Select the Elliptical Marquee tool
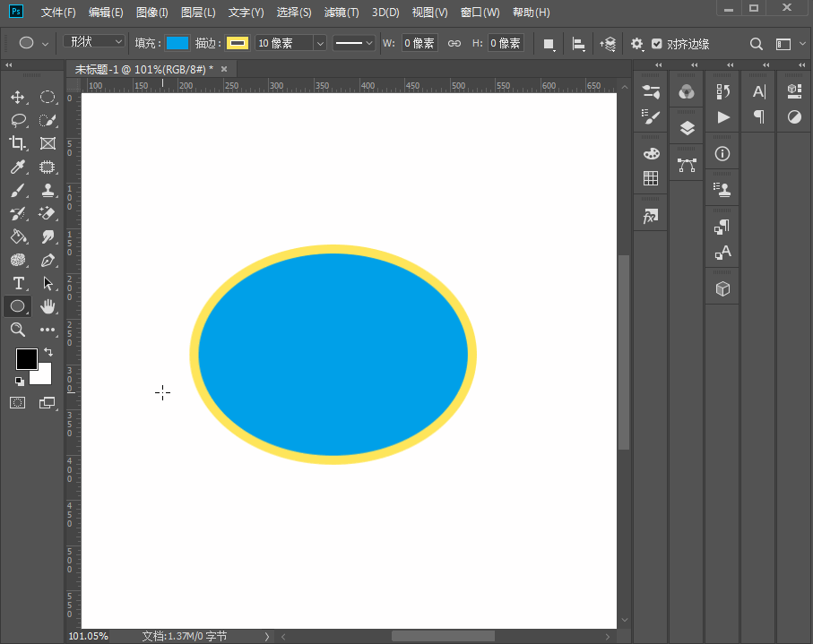This screenshot has height=644, width=813. click(x=48, y=97)
